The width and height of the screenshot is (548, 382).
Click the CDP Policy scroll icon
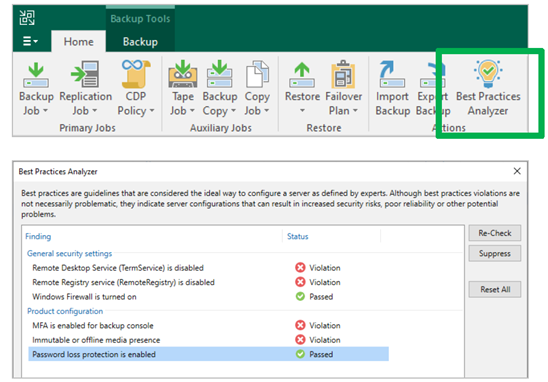click(136, 74)
